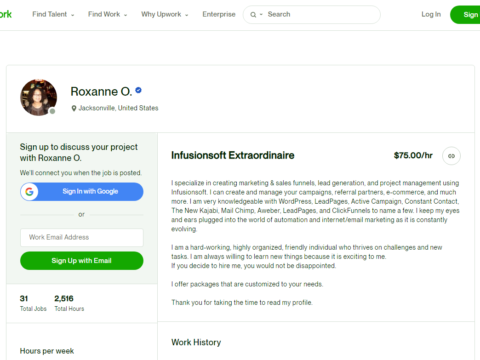Screen dimensions: 480x360
Task: Open the Find Work dropdown menu
Action: click(107, 14)
